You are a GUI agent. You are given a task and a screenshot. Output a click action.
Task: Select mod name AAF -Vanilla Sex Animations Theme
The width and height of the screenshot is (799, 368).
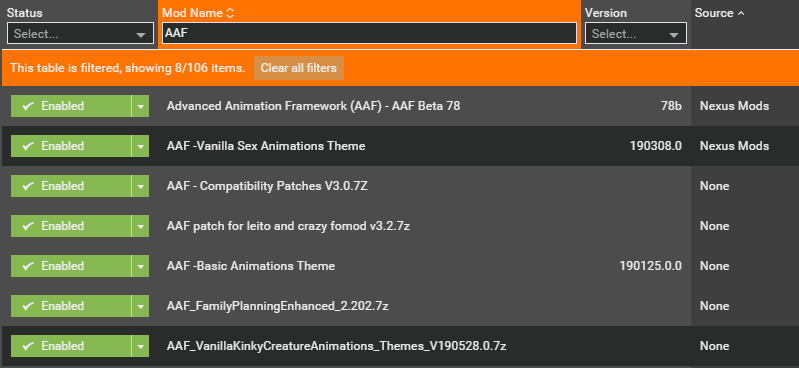pyautogui.click(x=266, y=146)
